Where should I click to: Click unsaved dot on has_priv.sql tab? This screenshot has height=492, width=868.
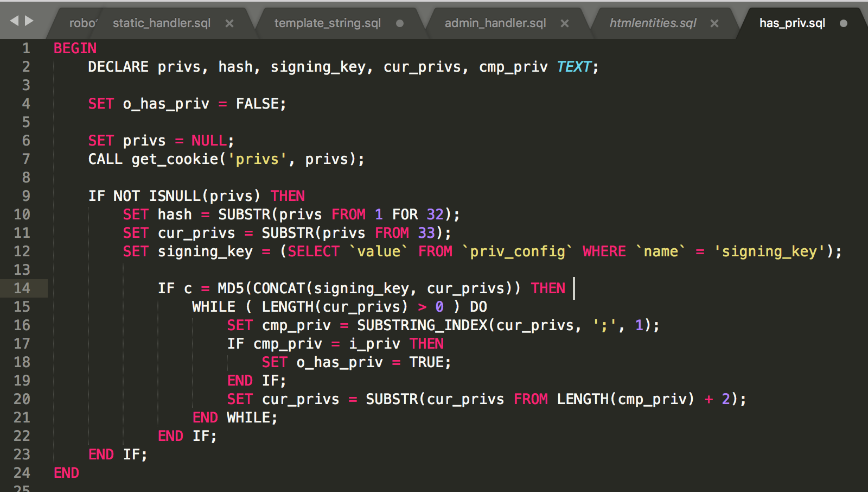point(844,23)
